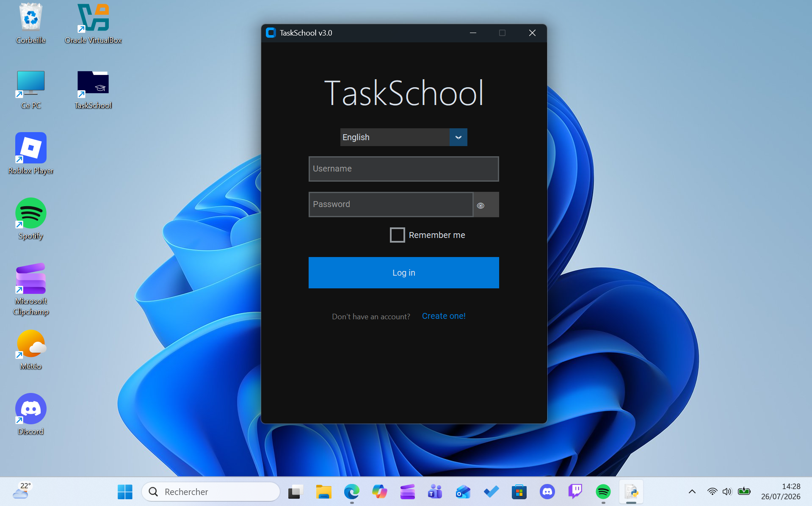812x506 pixels.
Task: Open Microsoft Store from the taskbar
Action: pos(519,492)
